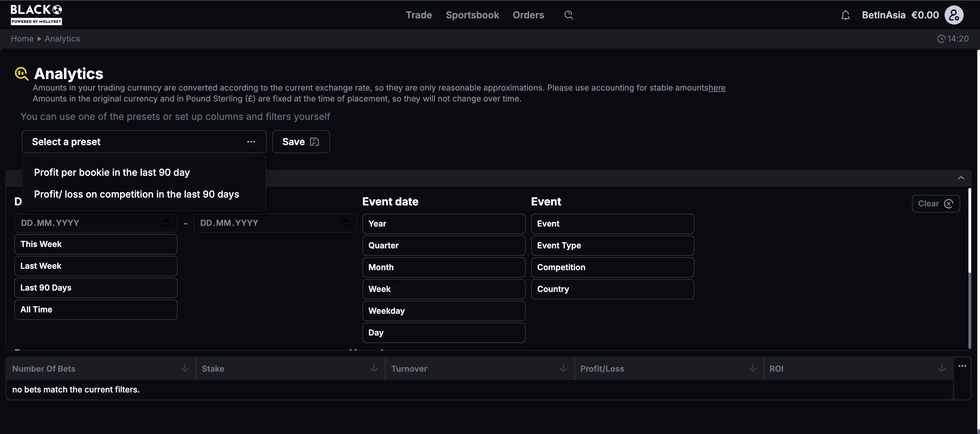Click the search magnifier icon in navbar
980x434 pixels.
pyautogui.click(x=568, y=15)
